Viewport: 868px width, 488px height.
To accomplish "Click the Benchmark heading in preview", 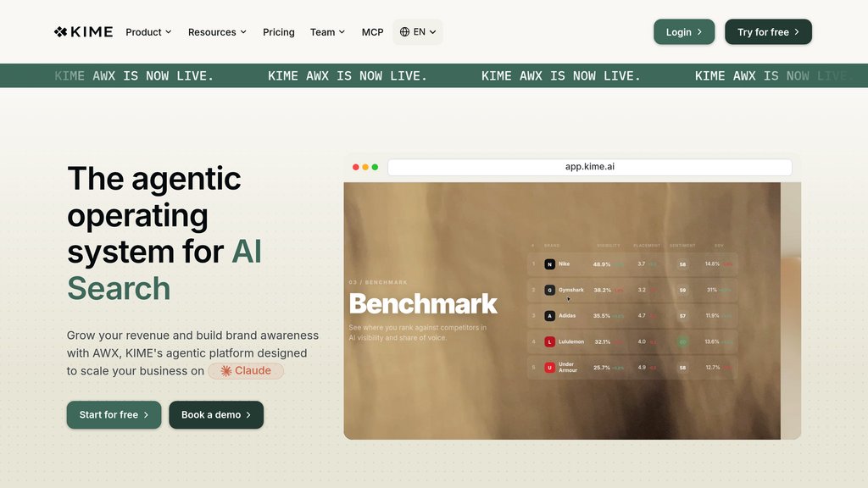I will 424,304.
